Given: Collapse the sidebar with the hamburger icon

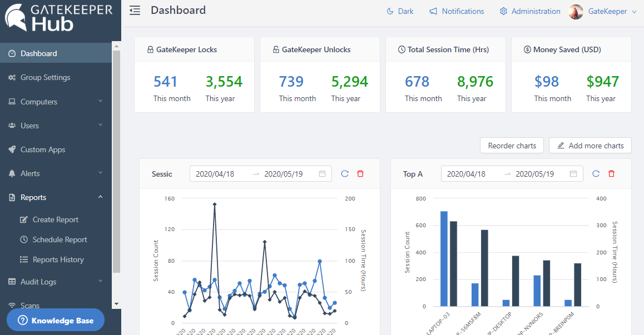Looking at the screenshot, I should coord(135,11).
